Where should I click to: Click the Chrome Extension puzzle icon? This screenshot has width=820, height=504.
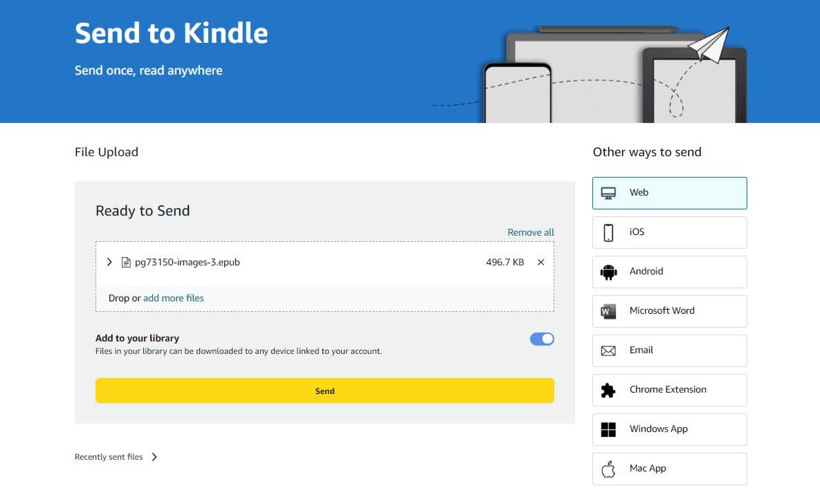point(608,390)
